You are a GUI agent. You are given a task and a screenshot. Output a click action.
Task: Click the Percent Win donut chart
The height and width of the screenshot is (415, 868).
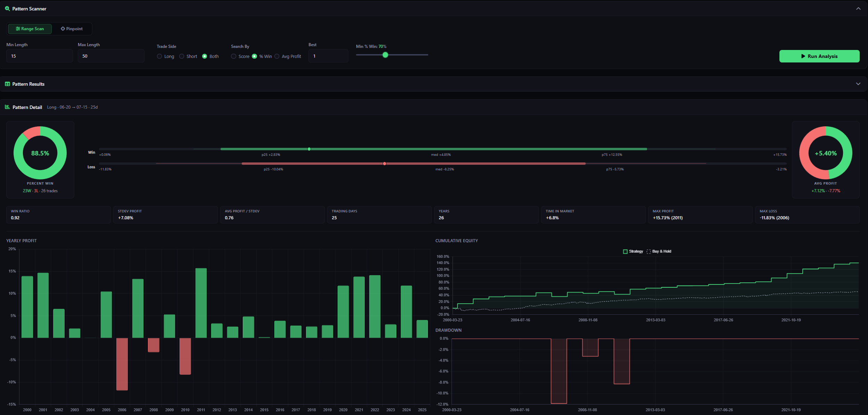pyautogui.click(x=40, y=153)
